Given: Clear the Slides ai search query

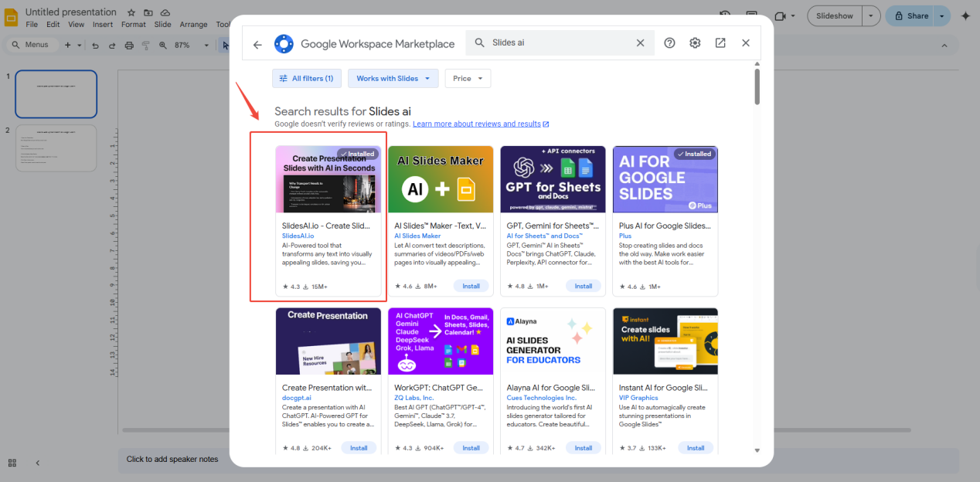Looking at the screenshot, I should click(640, 42).
